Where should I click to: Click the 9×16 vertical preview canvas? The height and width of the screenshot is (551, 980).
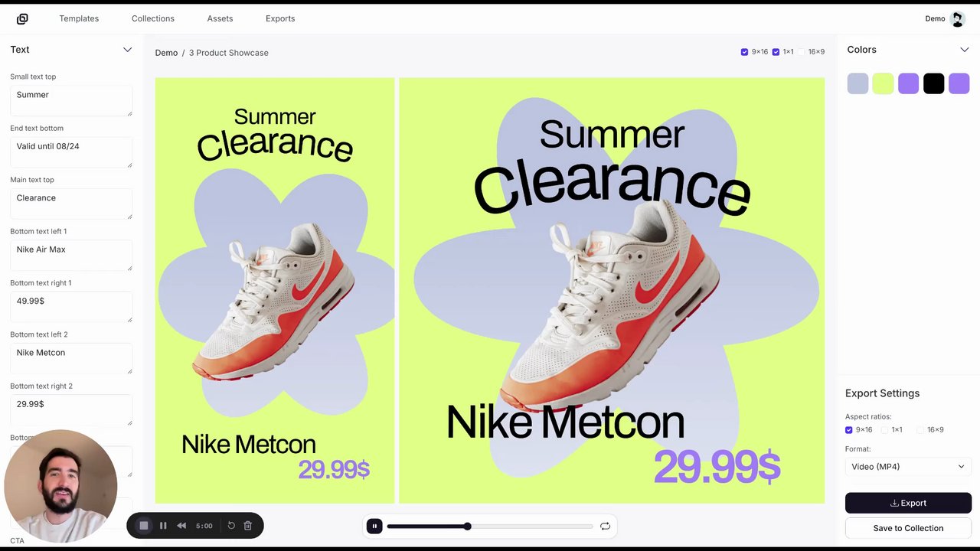[275, 291]
